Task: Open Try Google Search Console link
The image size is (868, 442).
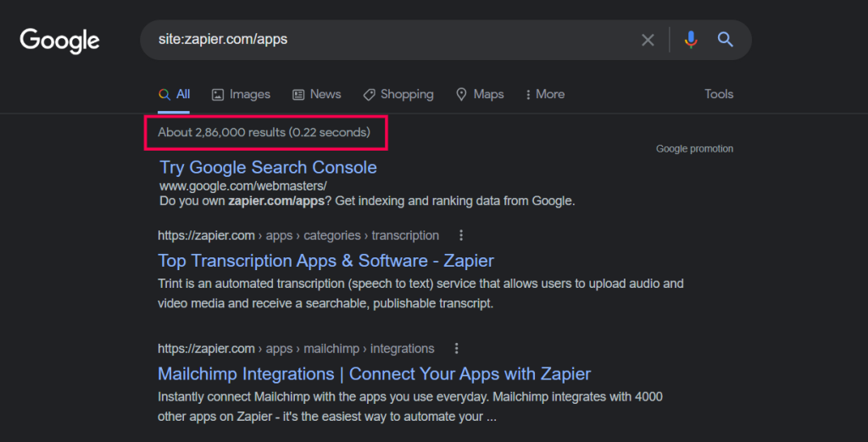Action: click(268, 167)
